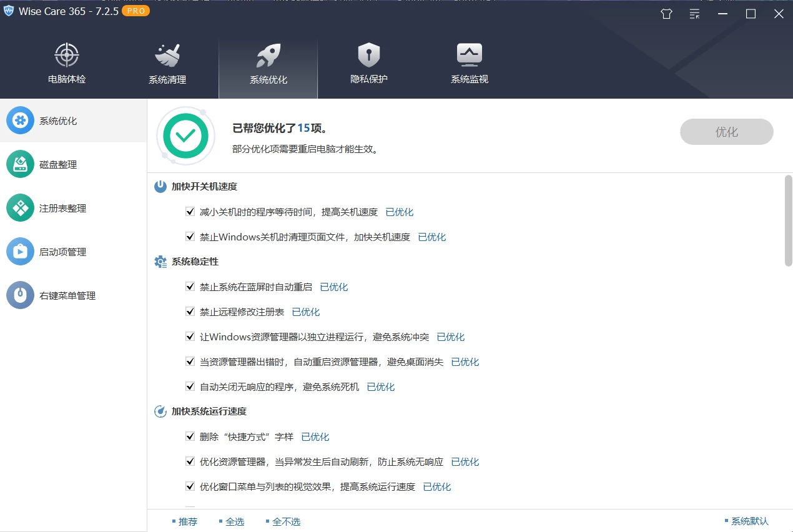This screenshot has width=793, height=532.
Task: Select 注册表整理 registry defrag sidebar icon
Action: [20, 208]
